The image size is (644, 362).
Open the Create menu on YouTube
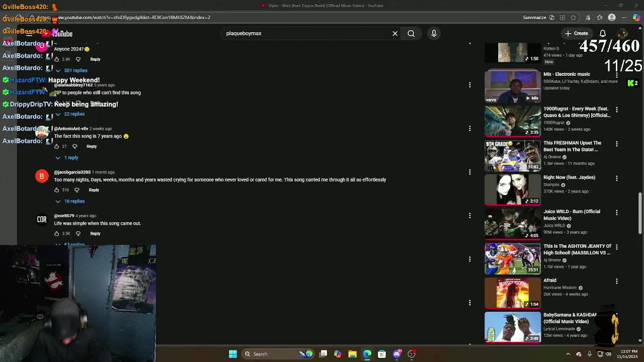pos(576,34)
